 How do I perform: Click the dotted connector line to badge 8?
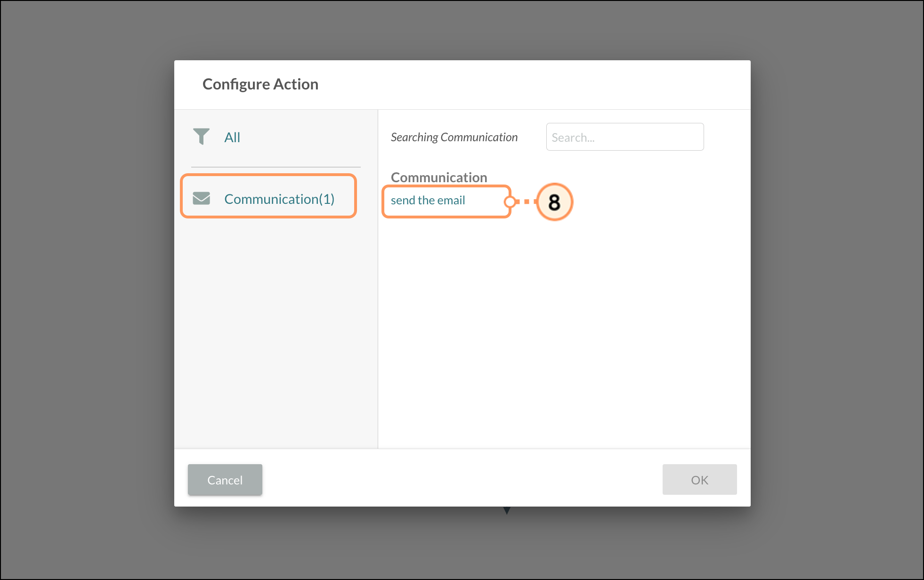pos(527,202)
